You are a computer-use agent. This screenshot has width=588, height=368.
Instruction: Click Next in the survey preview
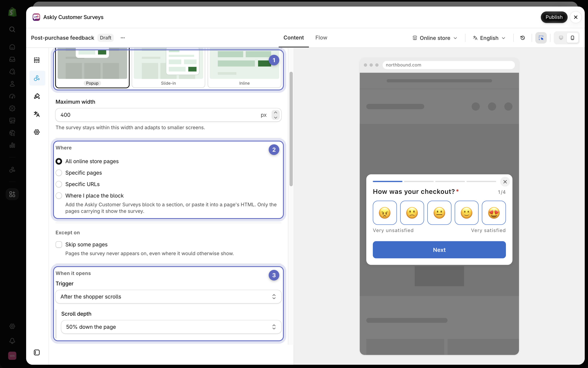pos(439,250)
